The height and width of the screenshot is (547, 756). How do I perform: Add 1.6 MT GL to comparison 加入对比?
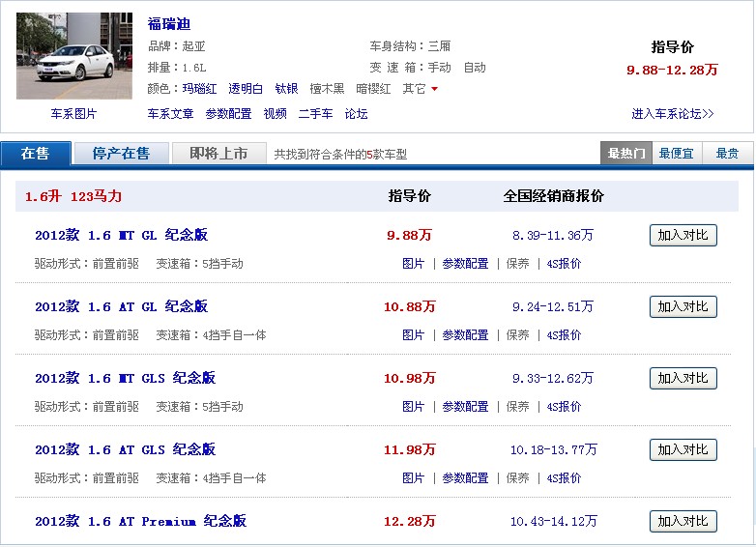(x=683, y=235)
